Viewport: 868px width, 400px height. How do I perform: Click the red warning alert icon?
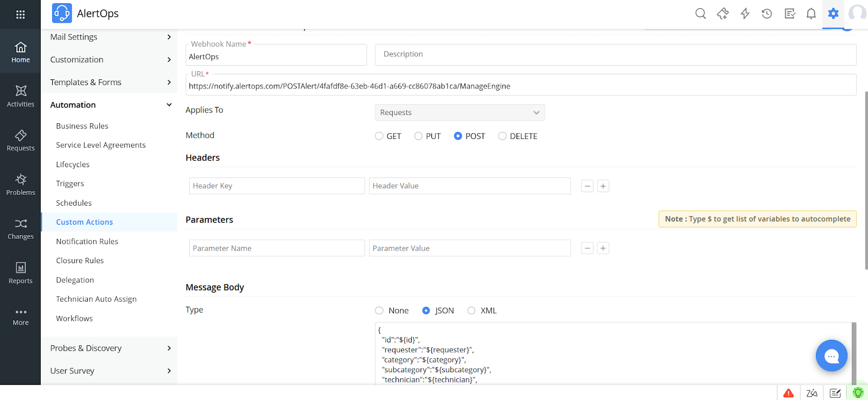[x=789, y=393]
